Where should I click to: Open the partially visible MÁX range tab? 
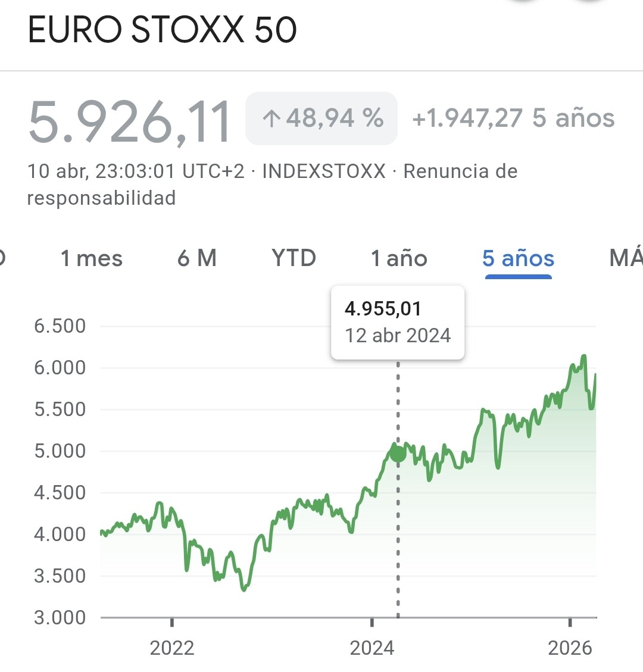pyautogui.click(x=625, y=259)
